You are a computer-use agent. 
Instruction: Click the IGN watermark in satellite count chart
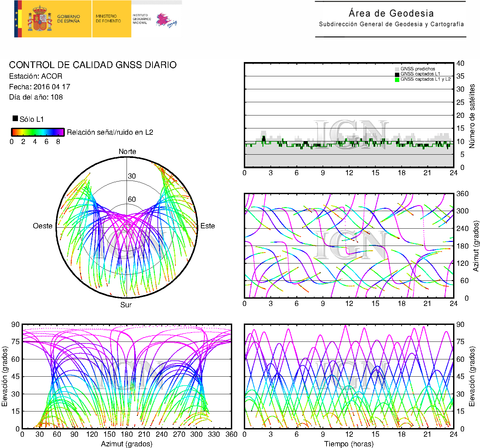click(351, 134)
